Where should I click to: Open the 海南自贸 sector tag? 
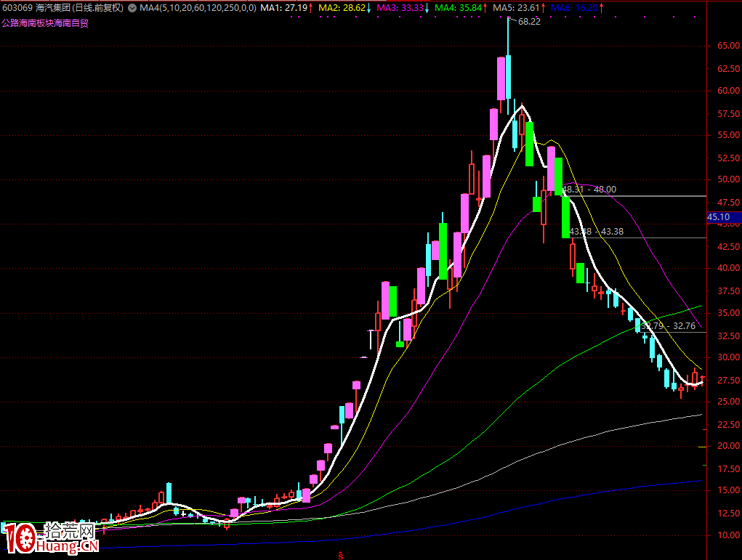(70, 23)
